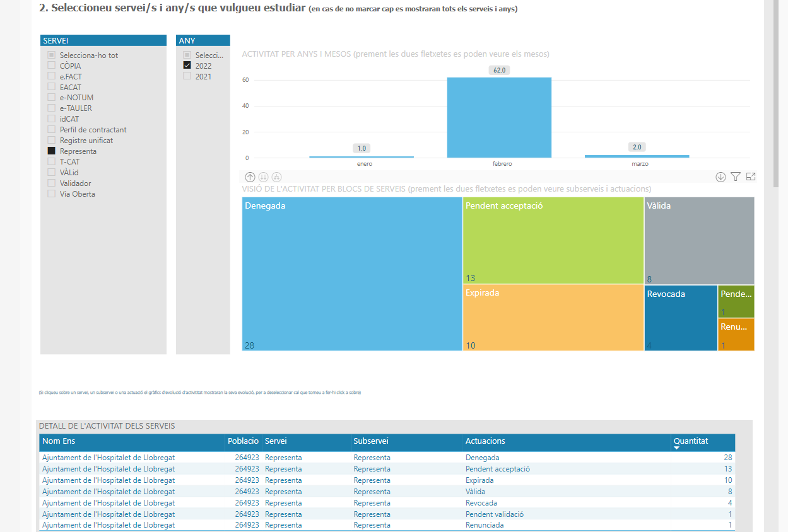Open focus mode for the treemap
Viewport: 788px width, 532px height.
point(750,177)
